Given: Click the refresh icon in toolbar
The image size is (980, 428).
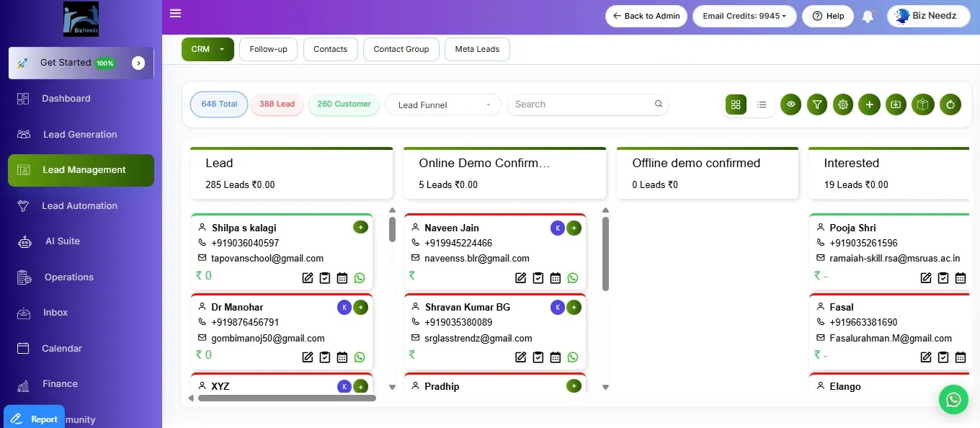Looking at the screenshot, I should 950,104.
